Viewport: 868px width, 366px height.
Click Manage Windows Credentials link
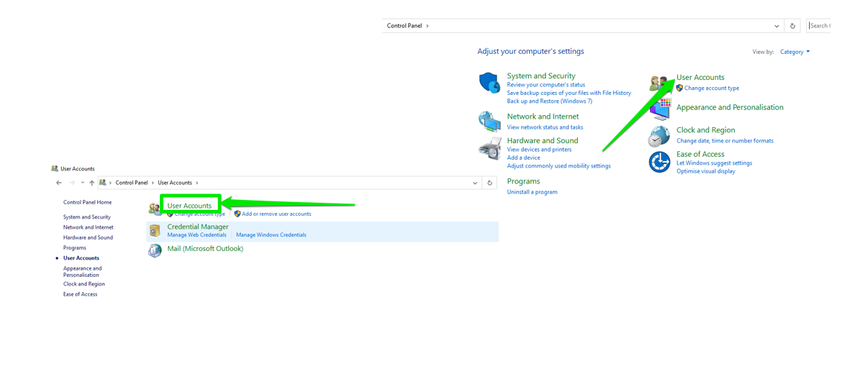(x=271, y=235)
